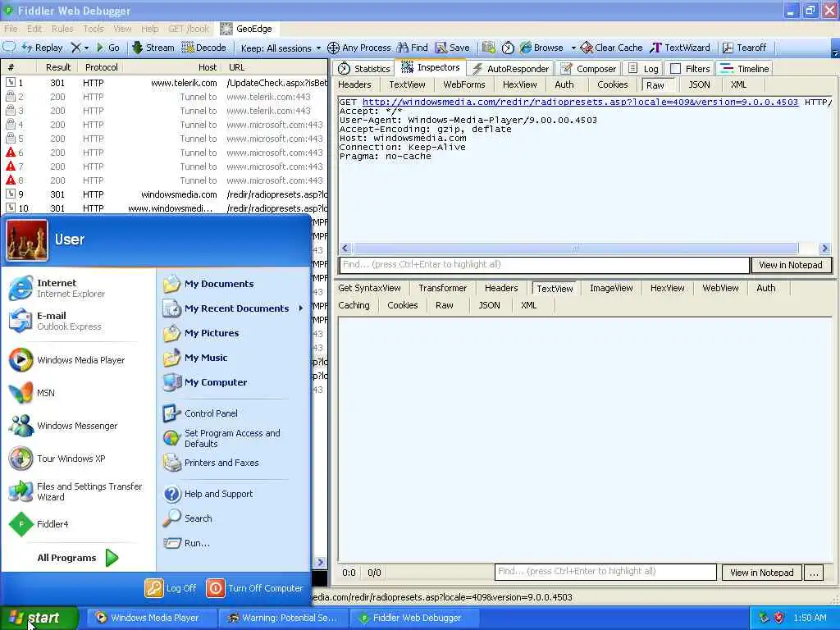Open Internet Explorer from Start menu

tap(76, 288)
